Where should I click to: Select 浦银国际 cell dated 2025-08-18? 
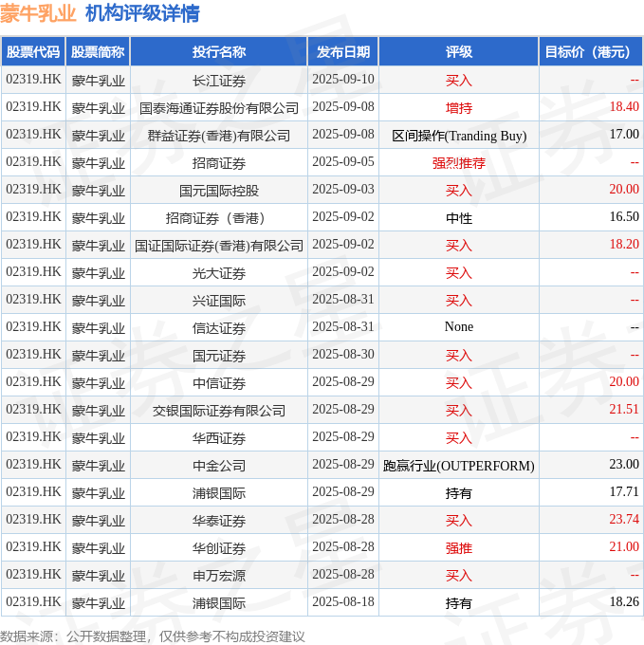(x=219, y=603)
